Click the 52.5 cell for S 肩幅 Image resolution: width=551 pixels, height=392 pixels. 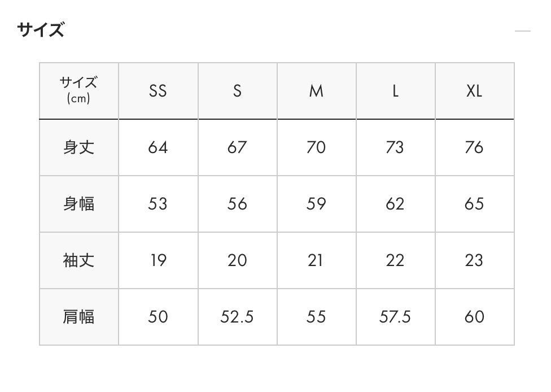tap(237, 317)
